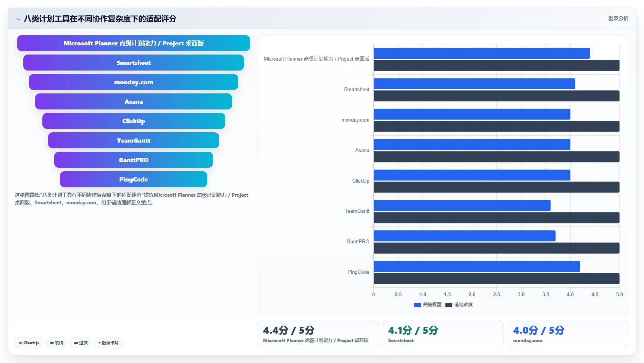Open the 4.0分 / 5分 monday.com score card
Image resolution: width=644 pixels, height=363 pixels.
(x=568, y=334)
